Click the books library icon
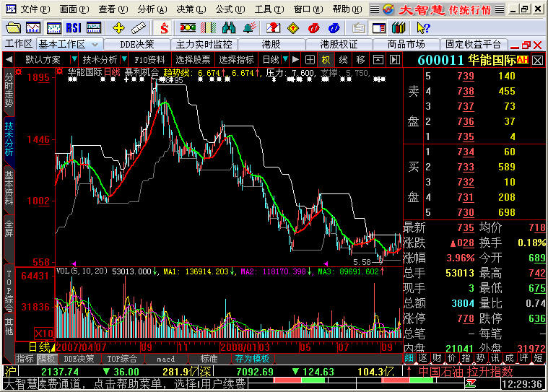The width and height of the screenshot is (548, 392). tap(399, 27)
